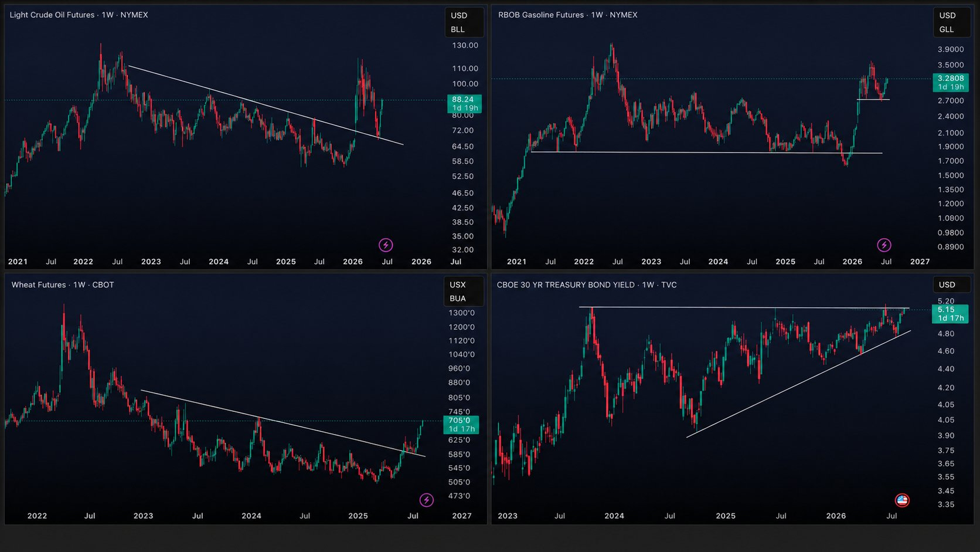Open the USX currency selector on the Wheat chart

tap(458, 285)
